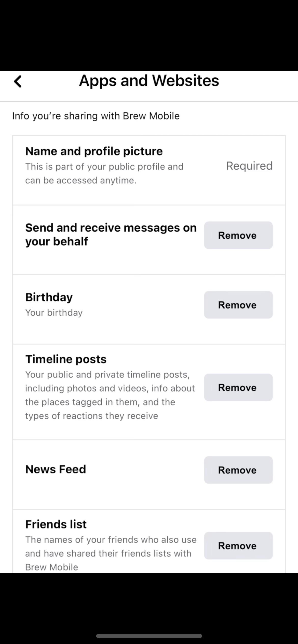Tap the Friends list heading

(x=56, y=524)
